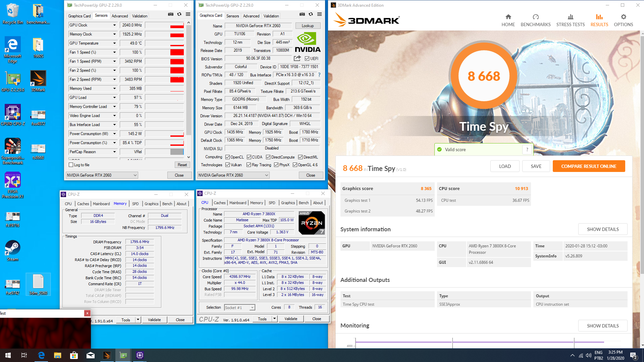
Task: Toggle the UEFI checkbox
Action: point(307,58)
